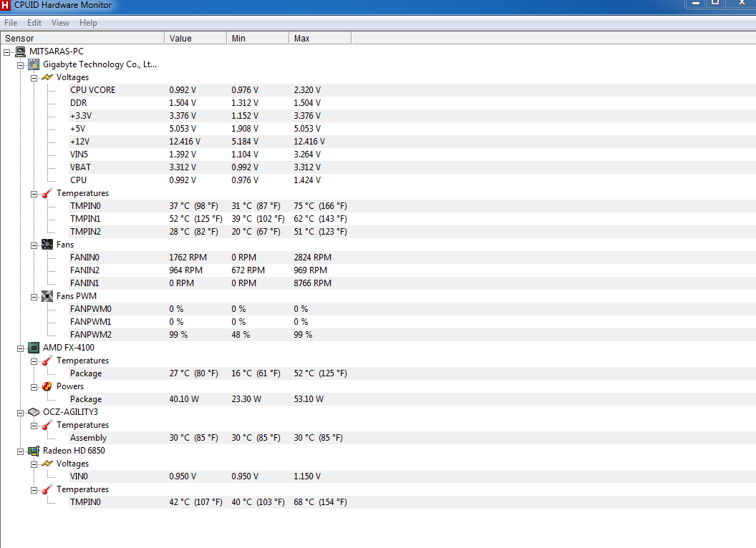Maximize the HWMonitor window
This screenshot has width=756, height=548.
(x=715, y=4)
